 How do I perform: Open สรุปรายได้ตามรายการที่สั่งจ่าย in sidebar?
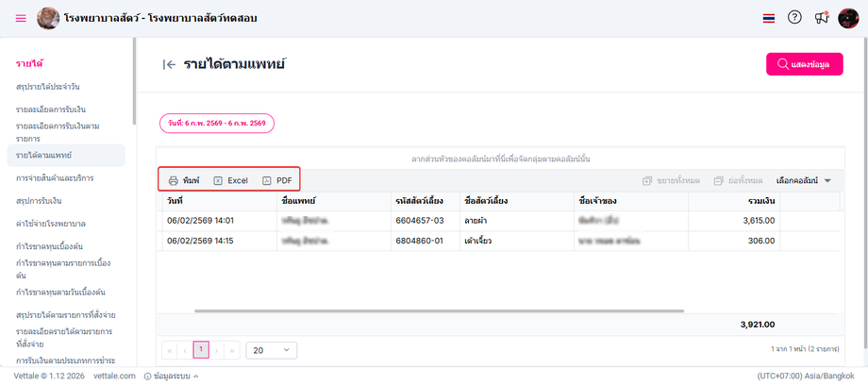(x=65, y=315)
